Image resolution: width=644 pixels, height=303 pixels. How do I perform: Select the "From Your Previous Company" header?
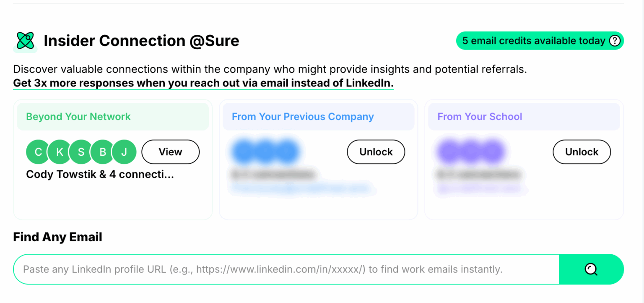click(x=302, y=117)
